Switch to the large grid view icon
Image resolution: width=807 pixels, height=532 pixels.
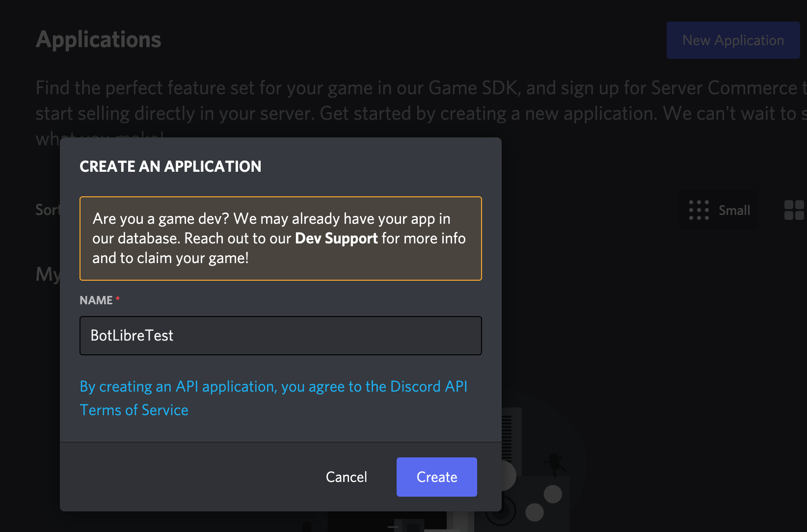[x=794, y=210]
